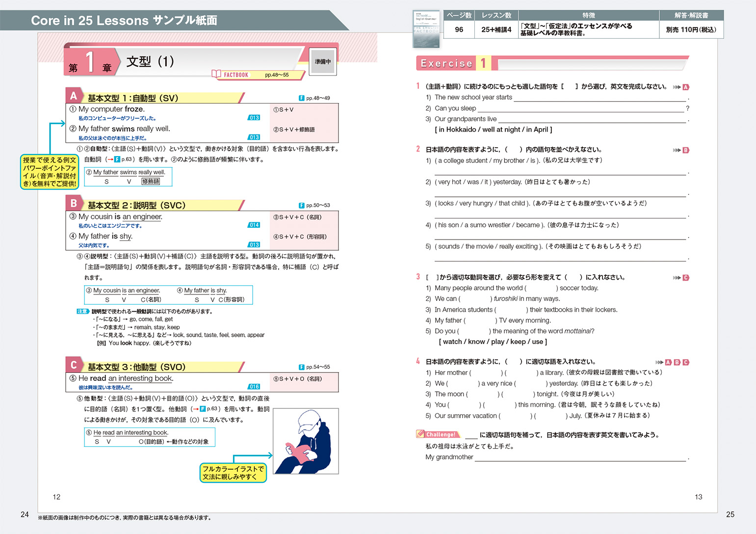Click audio track 016 badge
This screenshot has height=534, width=756.
(254, 387)
